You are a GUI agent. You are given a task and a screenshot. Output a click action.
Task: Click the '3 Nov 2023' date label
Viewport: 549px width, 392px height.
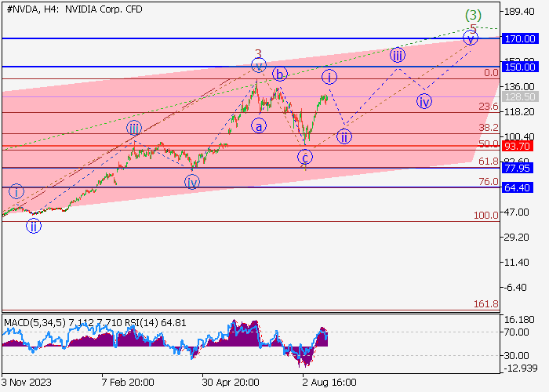click(26, 382)
